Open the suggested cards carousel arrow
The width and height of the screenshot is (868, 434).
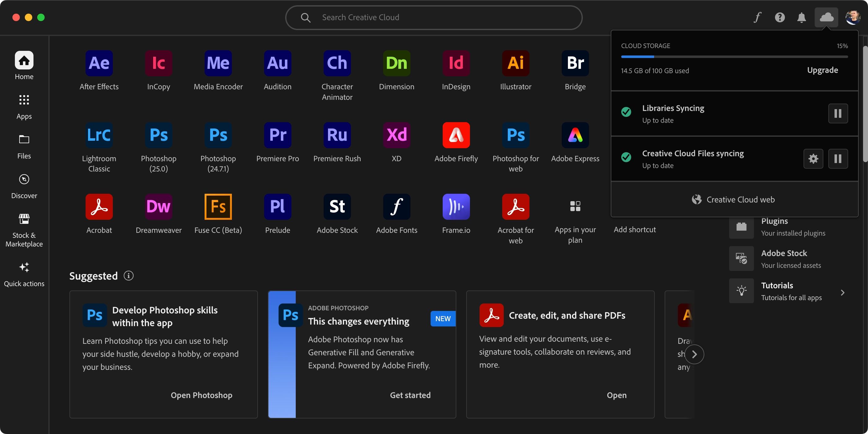click(694, 354)
